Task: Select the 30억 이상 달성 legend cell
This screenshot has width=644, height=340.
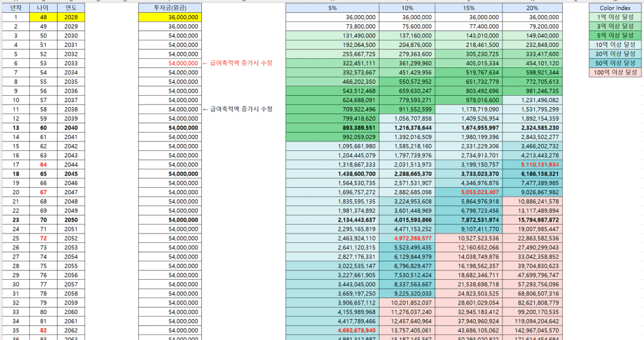Action: pyautogui.click(x=615, y=54)
